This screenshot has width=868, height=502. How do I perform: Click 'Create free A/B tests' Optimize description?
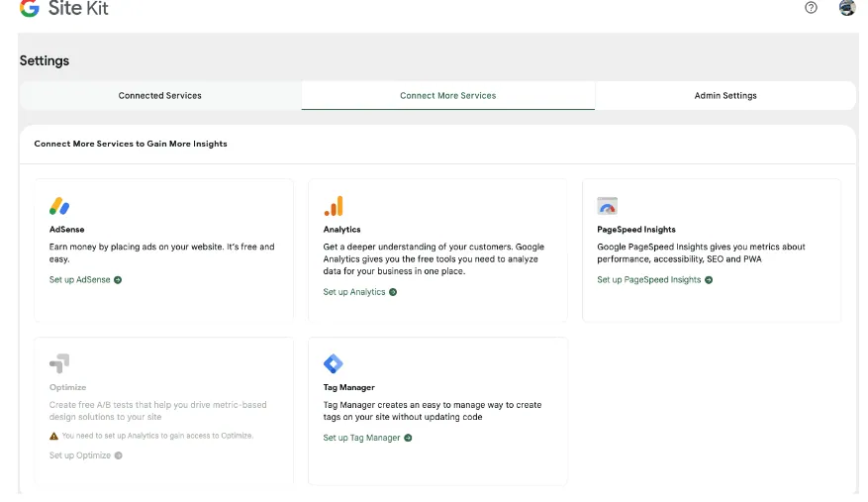click(157, 411)
